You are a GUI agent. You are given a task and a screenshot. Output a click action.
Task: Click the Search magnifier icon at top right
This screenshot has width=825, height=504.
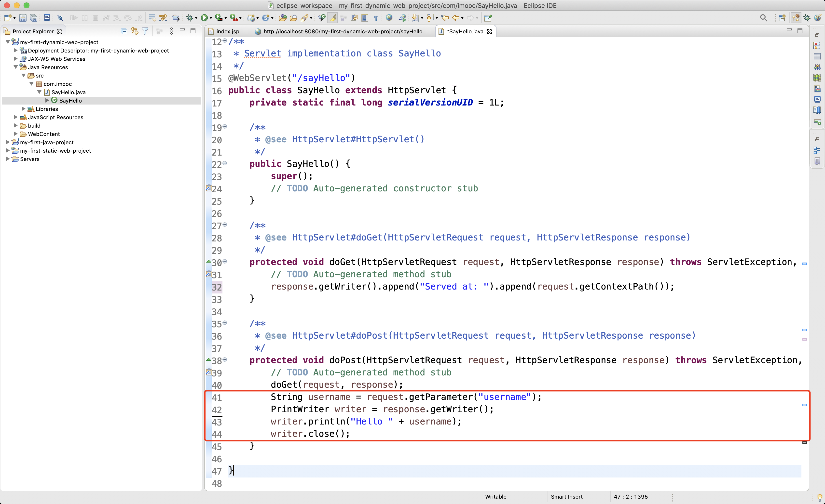coord(763,18)
